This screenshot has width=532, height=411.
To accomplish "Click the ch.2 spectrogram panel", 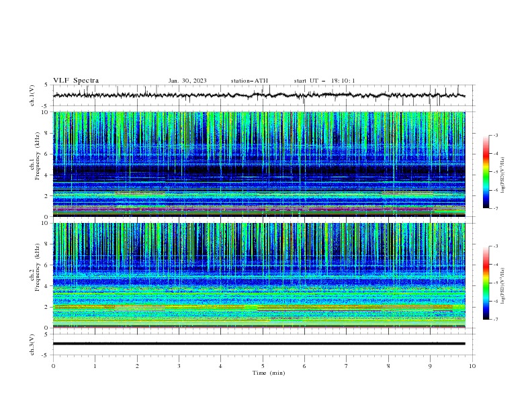I will coord(259,275).
